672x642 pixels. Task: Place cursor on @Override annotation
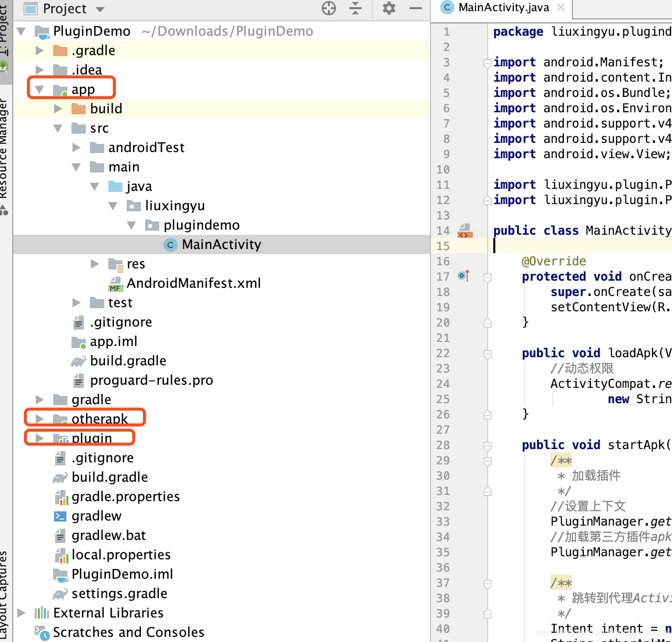554,261
